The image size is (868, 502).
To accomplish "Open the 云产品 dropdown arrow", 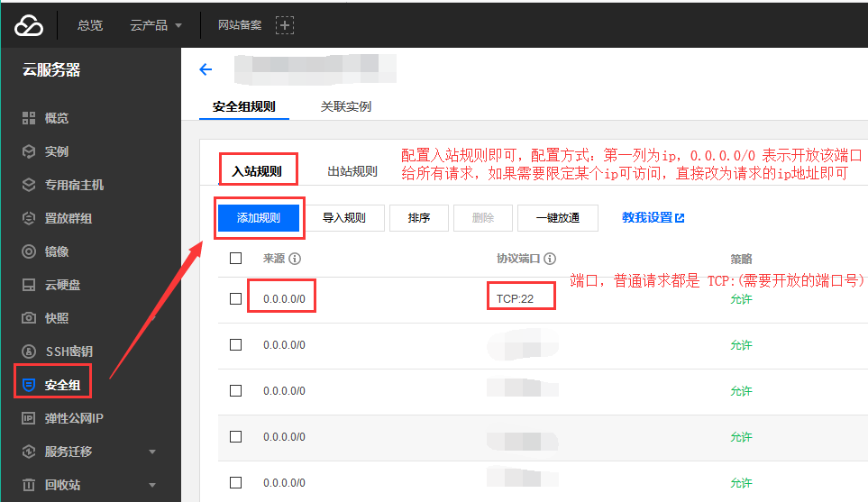I will pyautogui.click(x=178, y=25).
